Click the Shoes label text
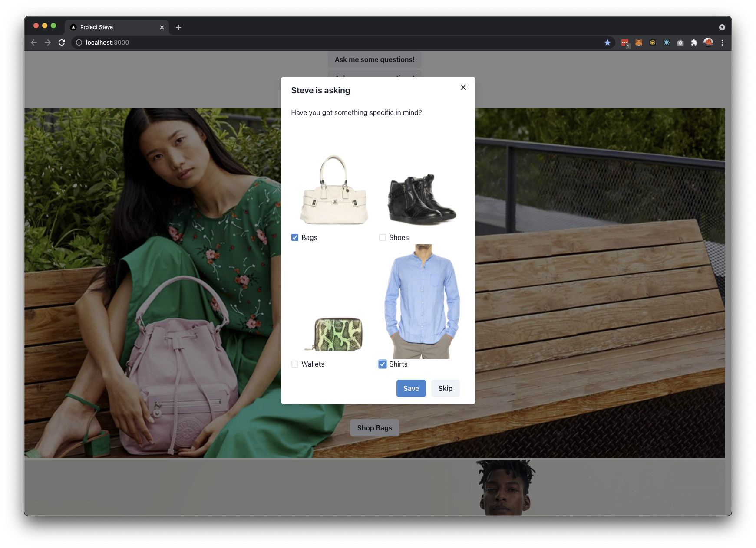 [399, 237]
